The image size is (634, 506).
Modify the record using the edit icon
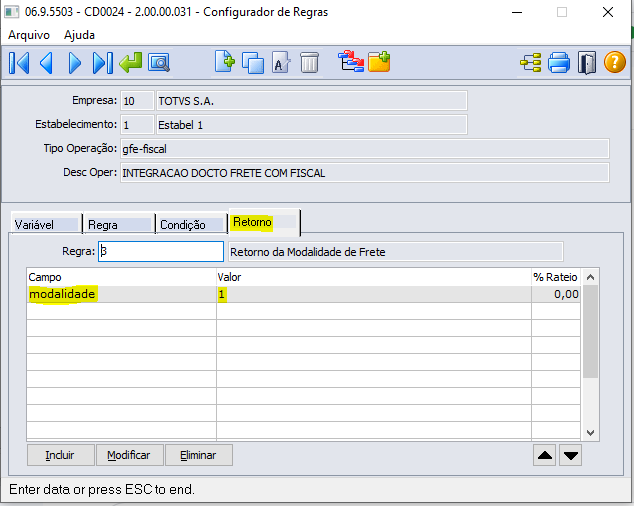coord(281,63)
